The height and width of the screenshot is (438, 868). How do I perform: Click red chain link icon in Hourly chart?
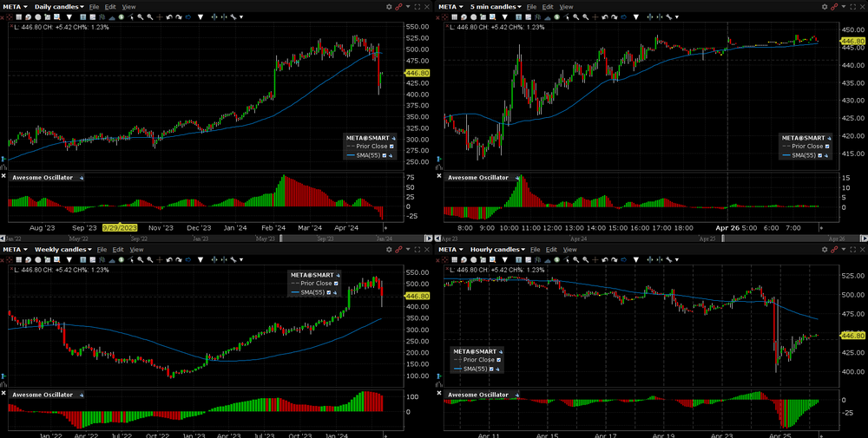coord(833,250)
